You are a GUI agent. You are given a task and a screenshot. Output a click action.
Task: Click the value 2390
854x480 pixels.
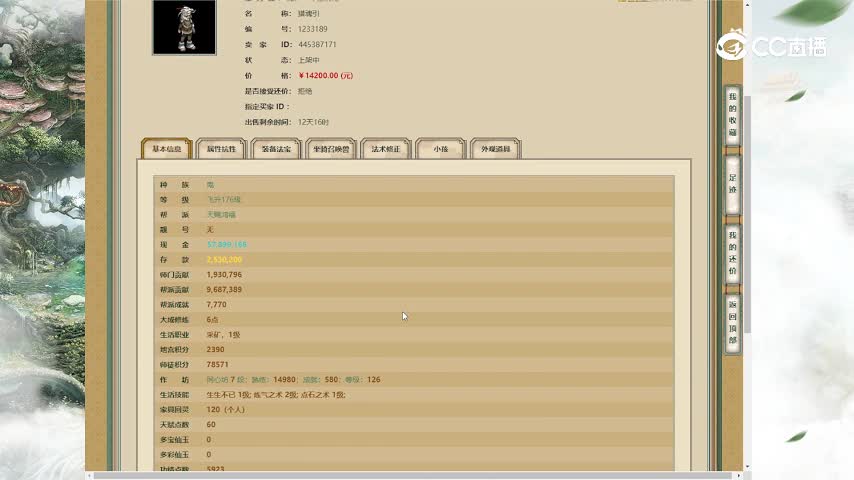tap(215, 350)
